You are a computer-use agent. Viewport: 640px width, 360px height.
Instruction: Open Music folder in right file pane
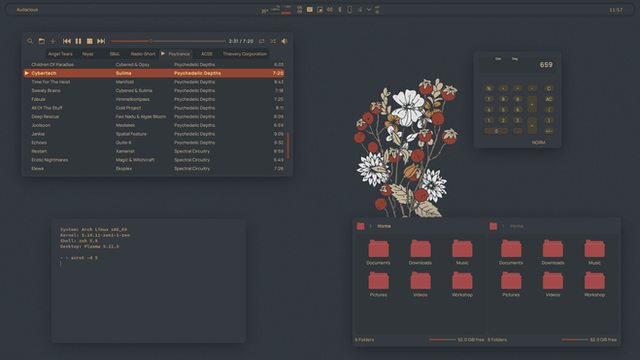coord(594,252)
